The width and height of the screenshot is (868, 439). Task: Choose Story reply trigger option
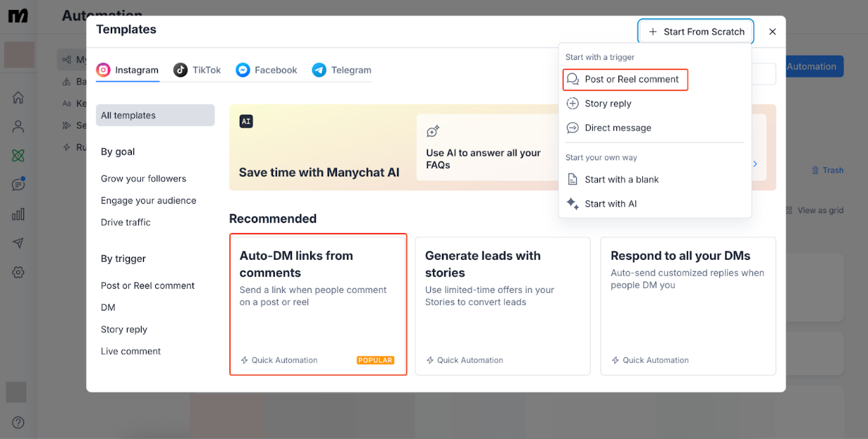pyautogui.click(x=608, y=104)
